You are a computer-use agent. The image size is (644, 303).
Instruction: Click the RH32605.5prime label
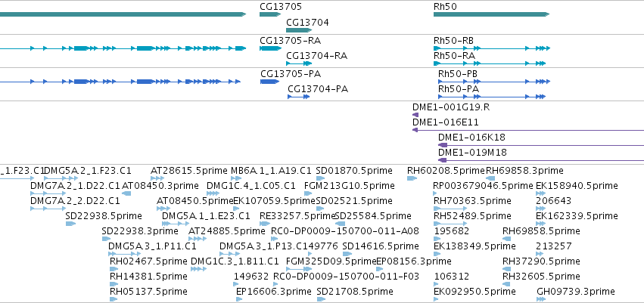(x=541, y=277)
